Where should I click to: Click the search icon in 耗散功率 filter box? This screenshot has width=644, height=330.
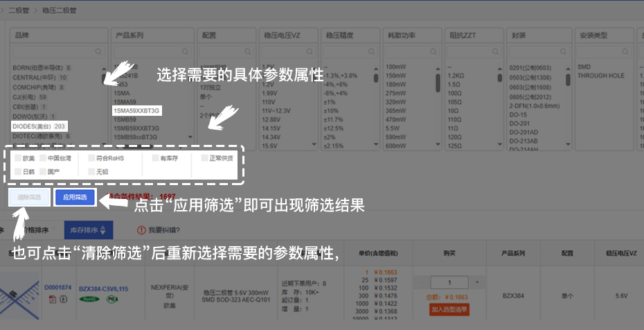(433, 52)
